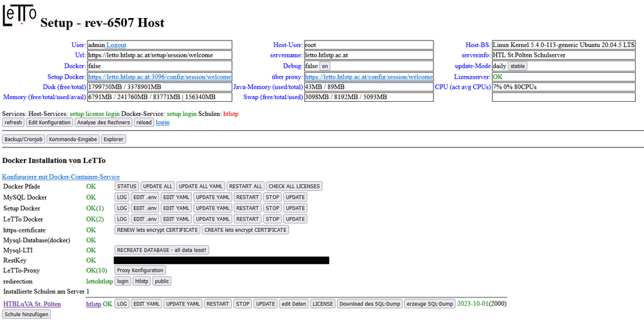
Task: Open Edit Konfiguration
Action: pos(49,122)
